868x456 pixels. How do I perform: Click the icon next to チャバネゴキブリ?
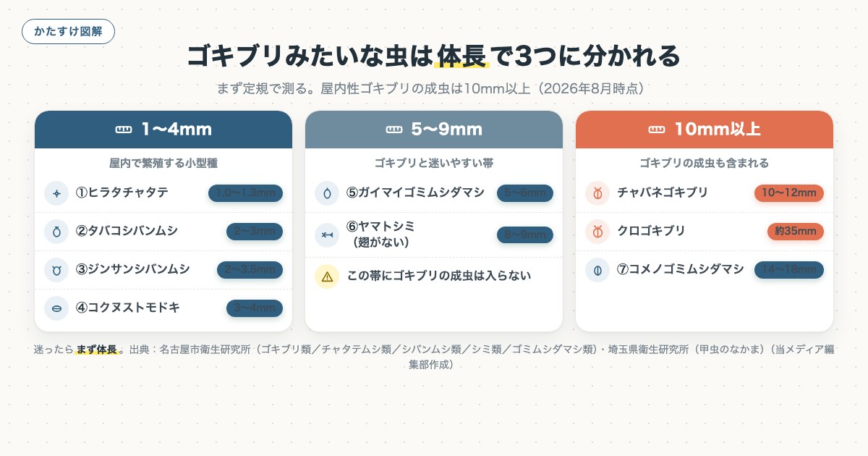coord(597,193)
